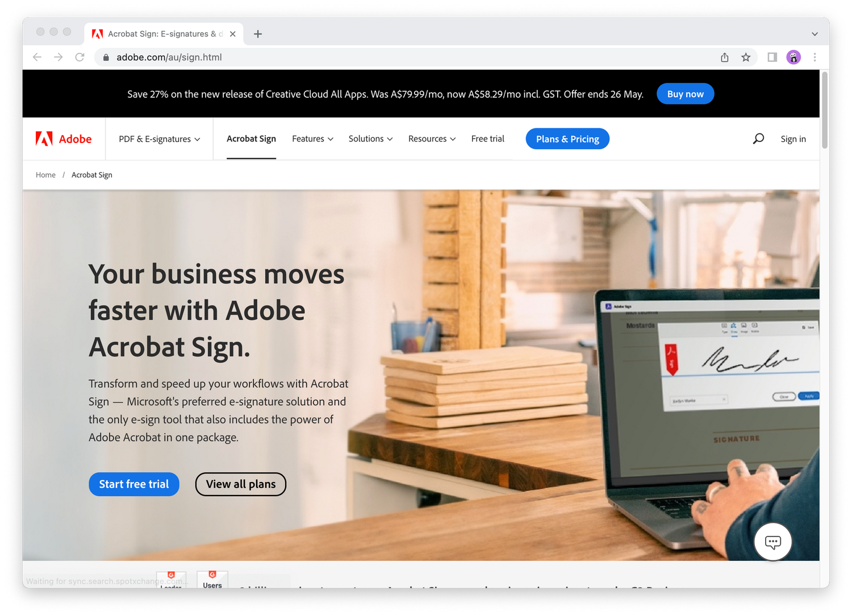Open the Free trial nav item
Image resolution: width=852 pixels, height=616 pixels.
(488, 139)
